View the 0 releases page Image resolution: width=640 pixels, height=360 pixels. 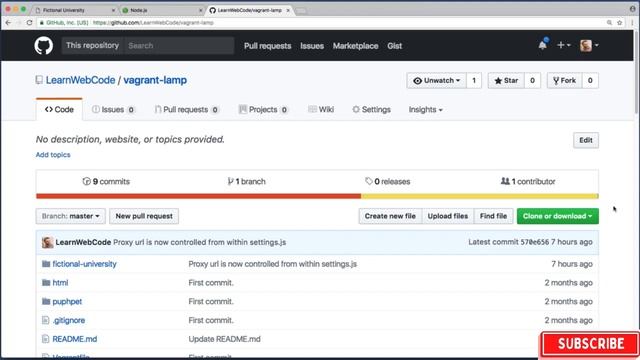[388, 181]
